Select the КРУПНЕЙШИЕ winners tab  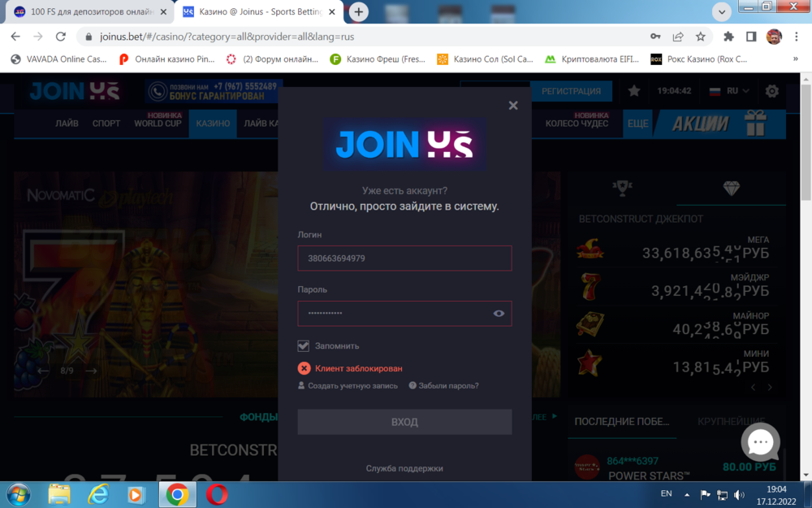pyautogui.click(x=732, y=421)
